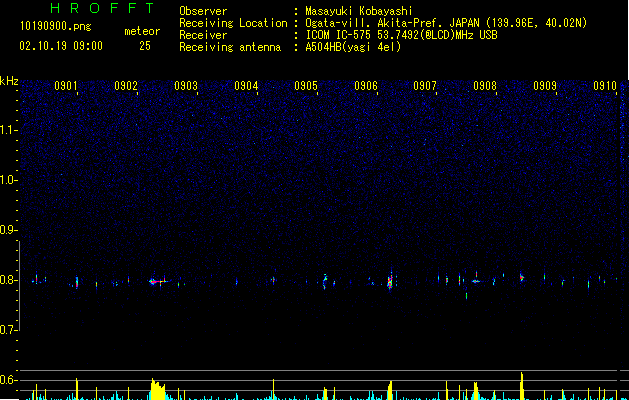Click the long meteor echo after 0902

click(160, 281)
